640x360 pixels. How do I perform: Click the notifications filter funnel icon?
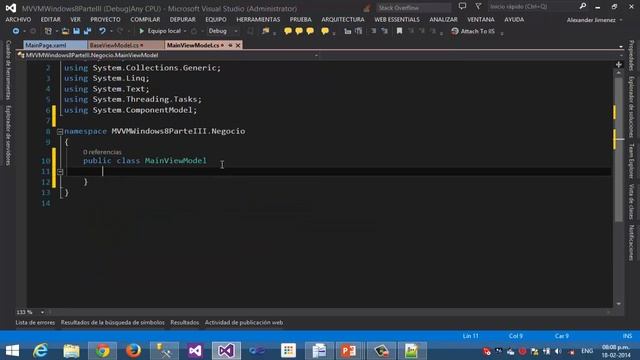coord(478,6)
